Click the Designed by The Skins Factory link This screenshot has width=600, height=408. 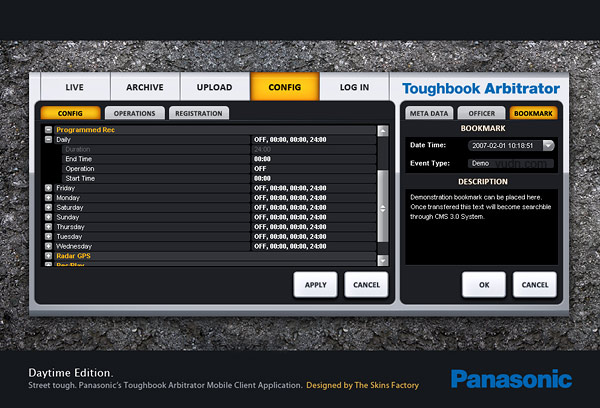pos(362,385)
